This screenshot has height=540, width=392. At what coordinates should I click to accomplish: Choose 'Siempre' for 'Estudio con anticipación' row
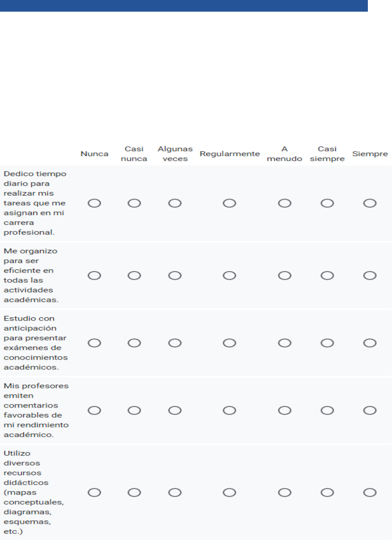click(370, 343)
